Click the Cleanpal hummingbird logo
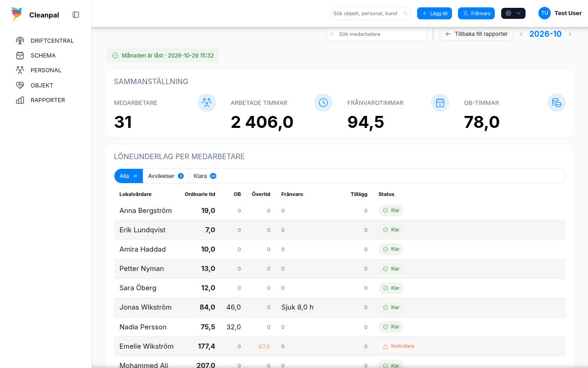This screenshot has height=368, width=588. coord(17,14)
